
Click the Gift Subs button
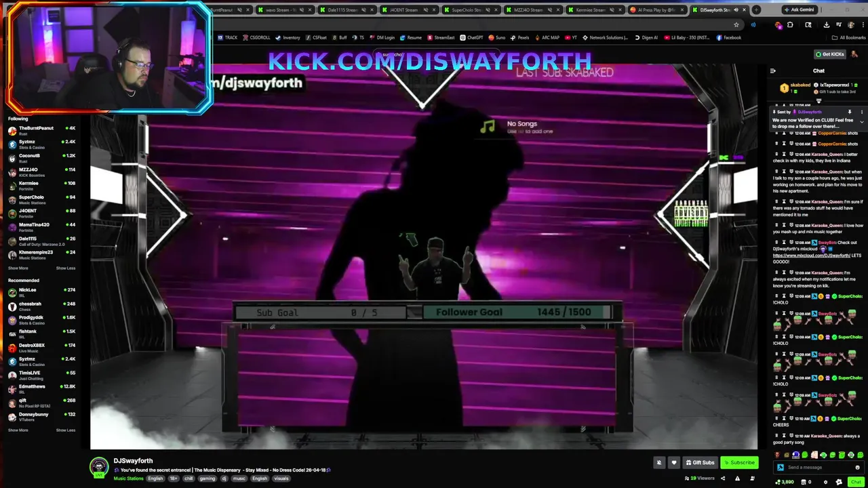pos(700,463)
